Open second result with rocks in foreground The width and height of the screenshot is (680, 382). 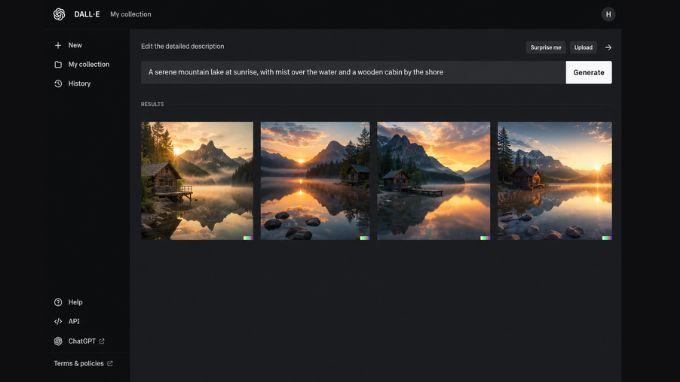315,181
